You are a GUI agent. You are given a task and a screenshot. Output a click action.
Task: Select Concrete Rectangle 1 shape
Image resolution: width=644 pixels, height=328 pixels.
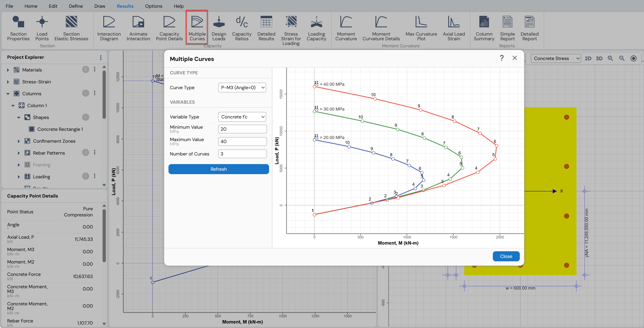(60, 129)
